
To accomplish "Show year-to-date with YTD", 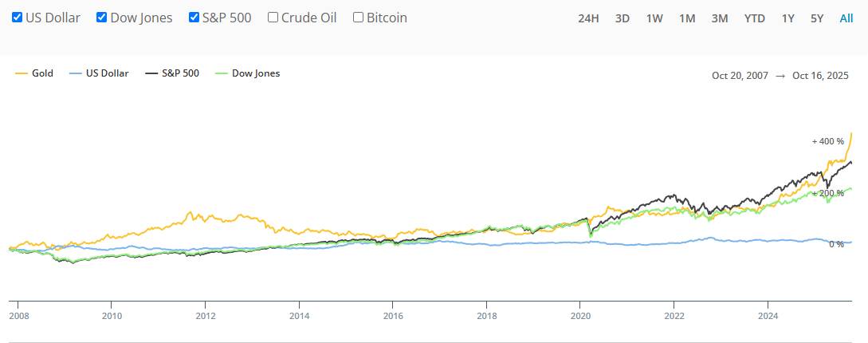I will [x=754, y=18].
